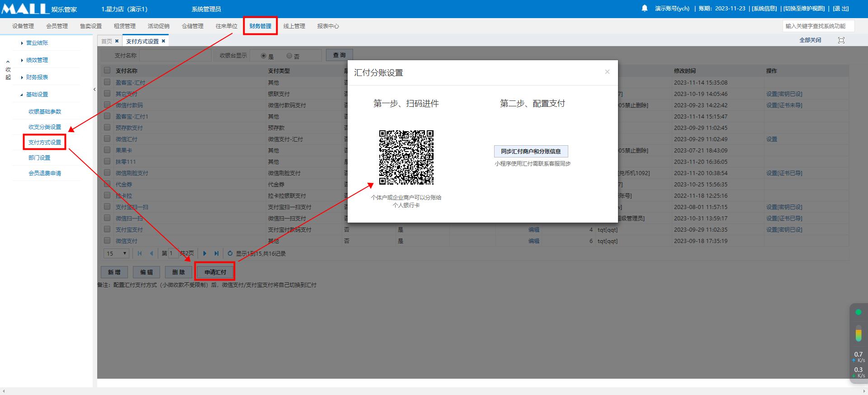Image resolution: width=868 pixels, height=395 pixels.
Task: Open the 设备管理 menu
Action: click(x=23, y=26)
